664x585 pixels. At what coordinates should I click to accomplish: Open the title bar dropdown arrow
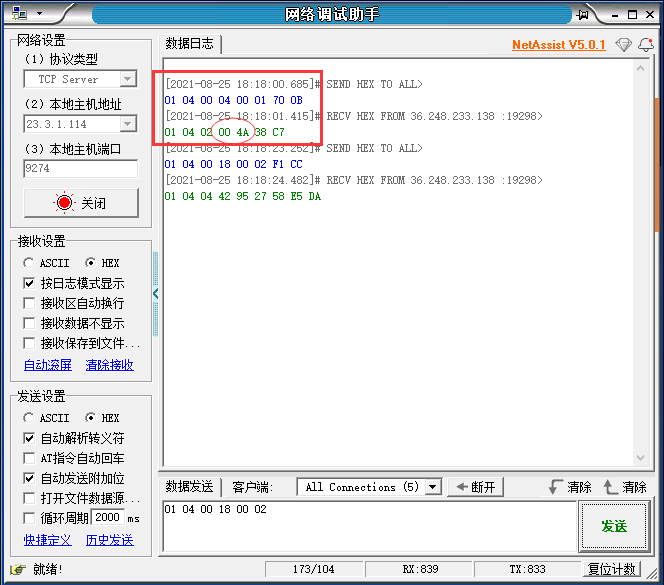(x=39, y=14)
